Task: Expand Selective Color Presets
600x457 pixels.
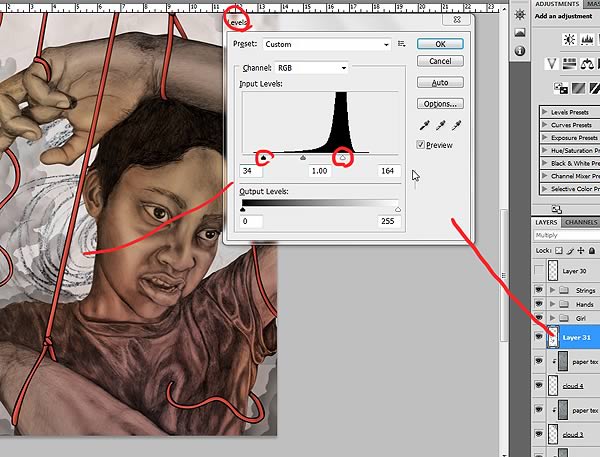Action: pos(545,189)
